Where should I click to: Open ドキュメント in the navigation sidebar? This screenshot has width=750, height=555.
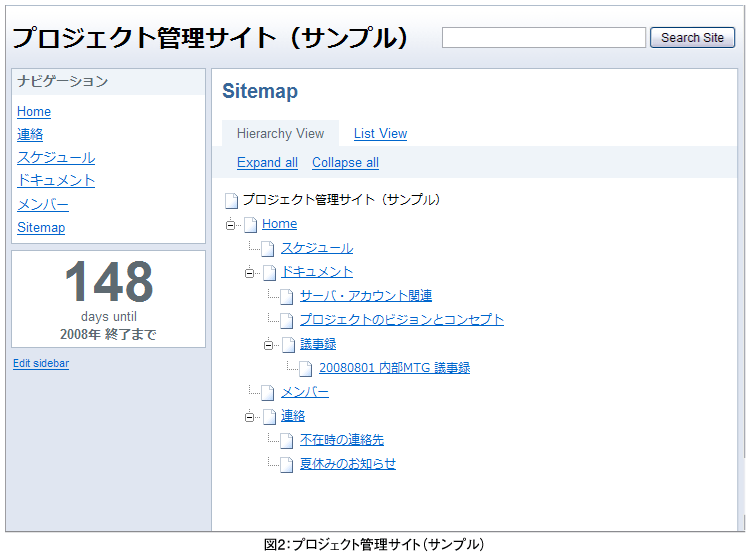(x=56, y=180)
